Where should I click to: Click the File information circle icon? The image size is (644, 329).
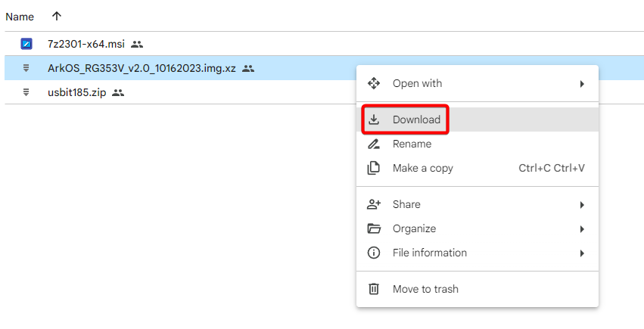pyautogui.click(x=373, y=253)
